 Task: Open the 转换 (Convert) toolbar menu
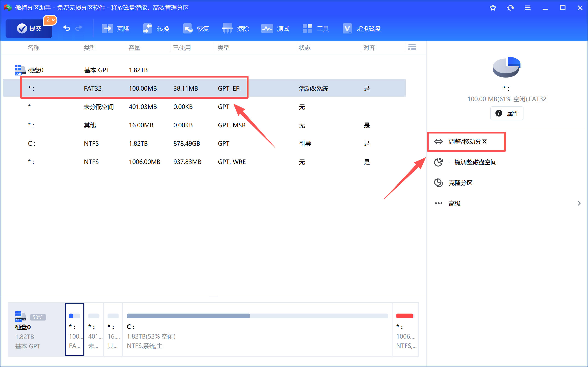[156, 29]
